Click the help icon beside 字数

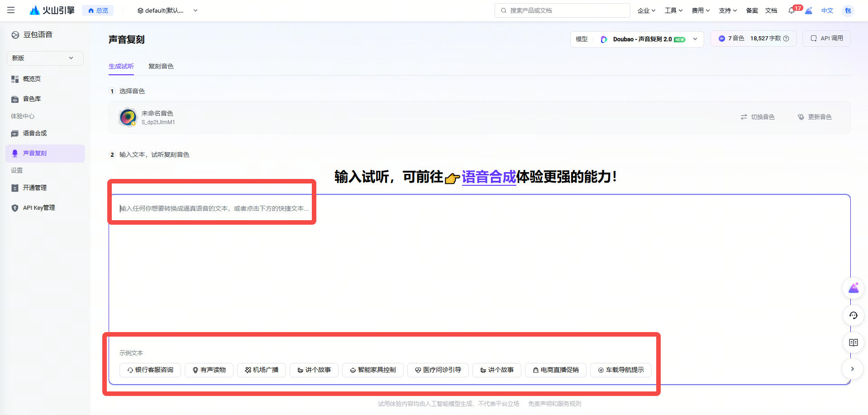[786, 39]
